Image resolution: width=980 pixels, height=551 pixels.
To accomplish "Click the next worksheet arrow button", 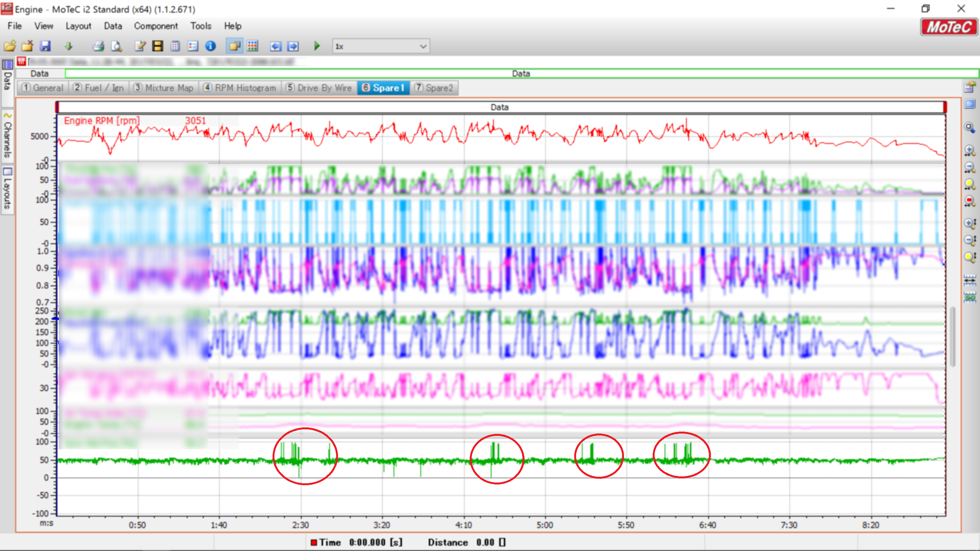I will (293, 46).
